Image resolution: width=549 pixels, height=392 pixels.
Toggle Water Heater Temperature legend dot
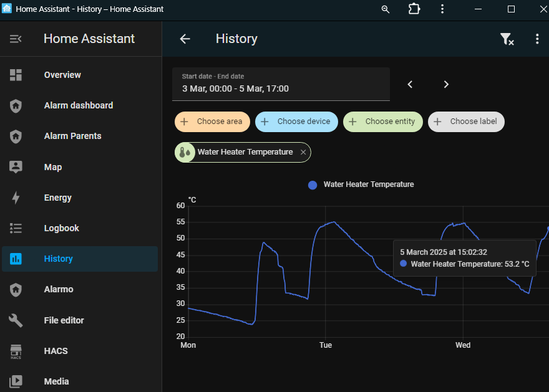(313, 185)
